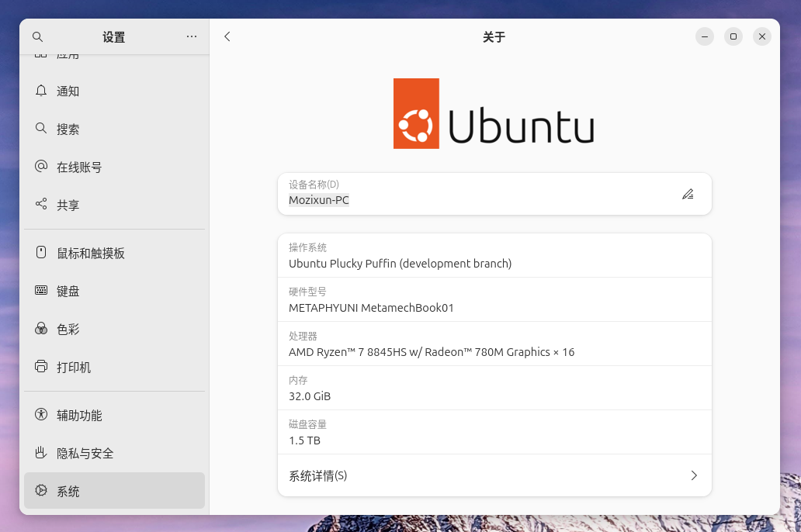Click the share icon beside 共享
Viewport: 801px width, 532px height.
coord(41,204)
